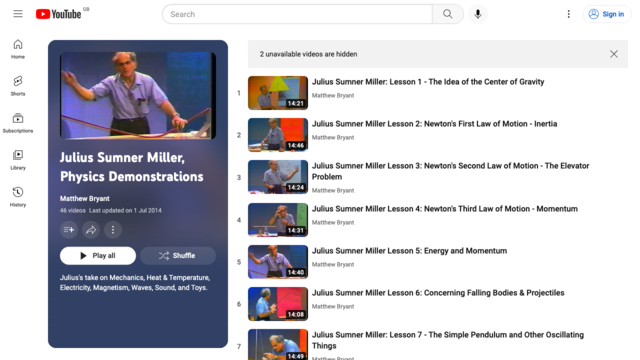Open the playlist cover thumbnail
The height and width of the screenshot is (360, 640).
(138, 95)
